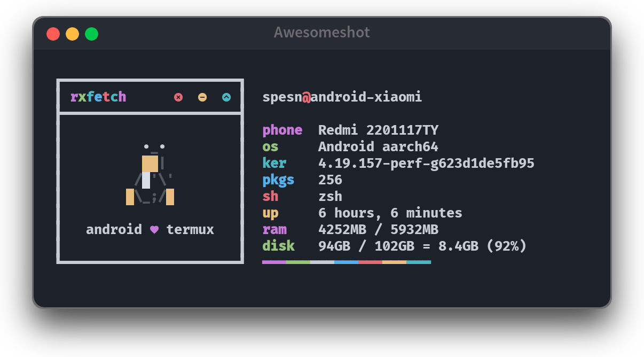
Task: Click the red x icon in rxfetch header
Action: [x=178, y=97]
